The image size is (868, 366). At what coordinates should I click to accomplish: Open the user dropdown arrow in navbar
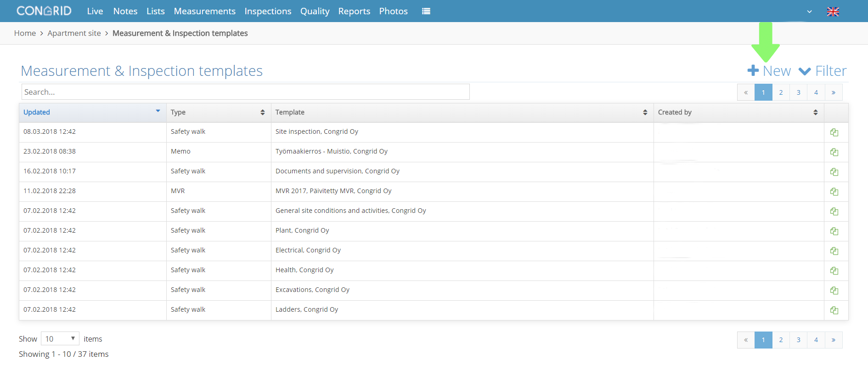click(809, 11)
